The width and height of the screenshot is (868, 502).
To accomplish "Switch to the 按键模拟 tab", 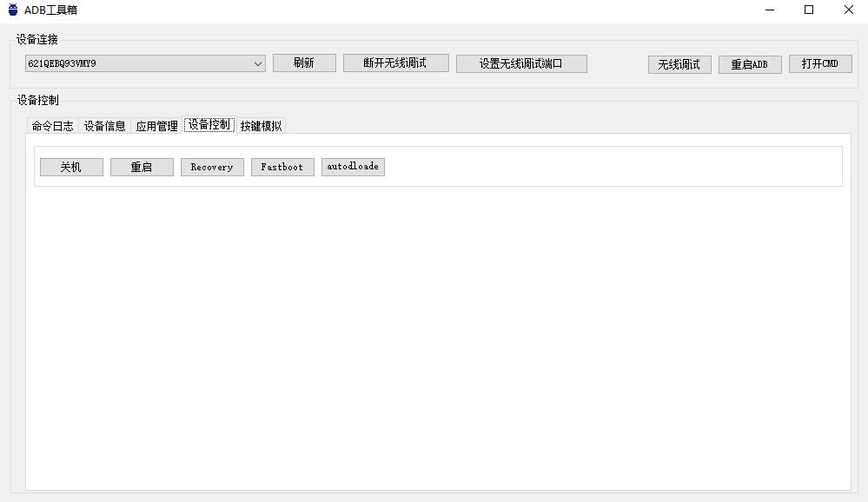I will (x=262, y=125).
